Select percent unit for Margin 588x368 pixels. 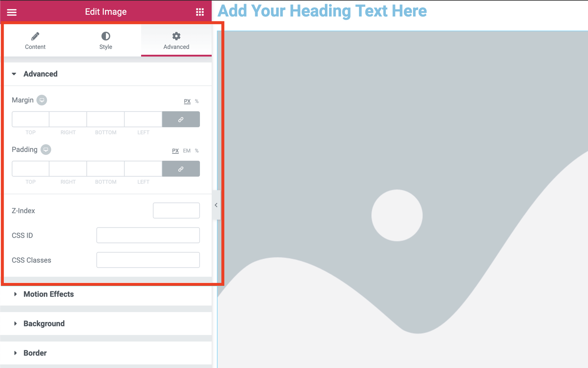click(197, 101)
